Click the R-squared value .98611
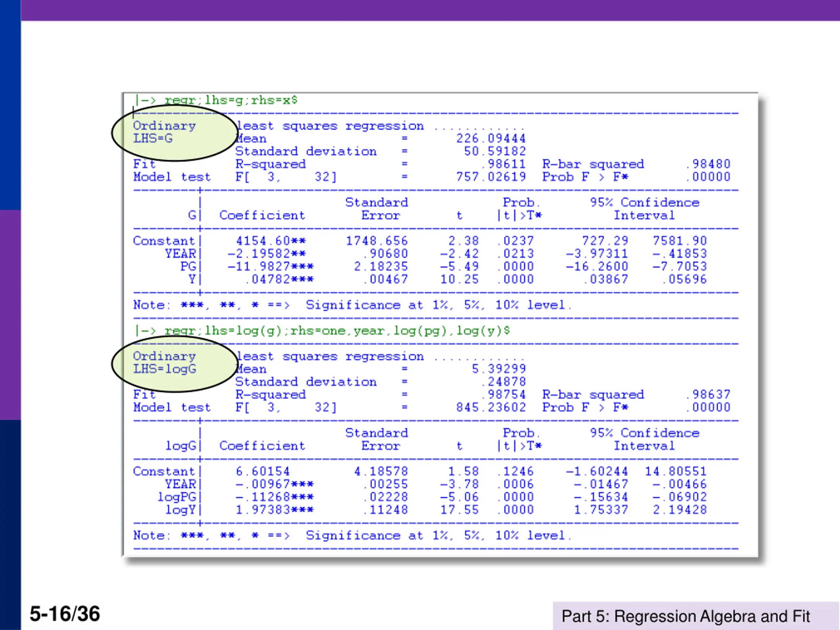Image resolution: width=840 pixels, height=630 pixels. [503, 164]
